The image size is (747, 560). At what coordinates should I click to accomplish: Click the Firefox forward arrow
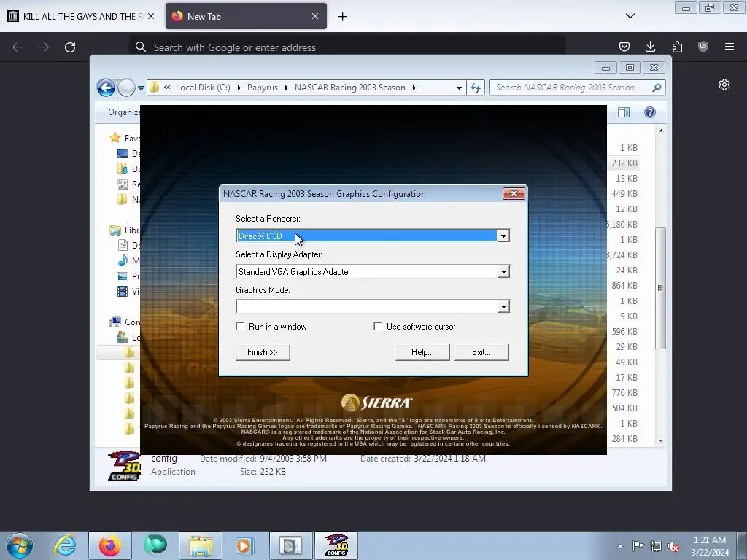point(43,47)
